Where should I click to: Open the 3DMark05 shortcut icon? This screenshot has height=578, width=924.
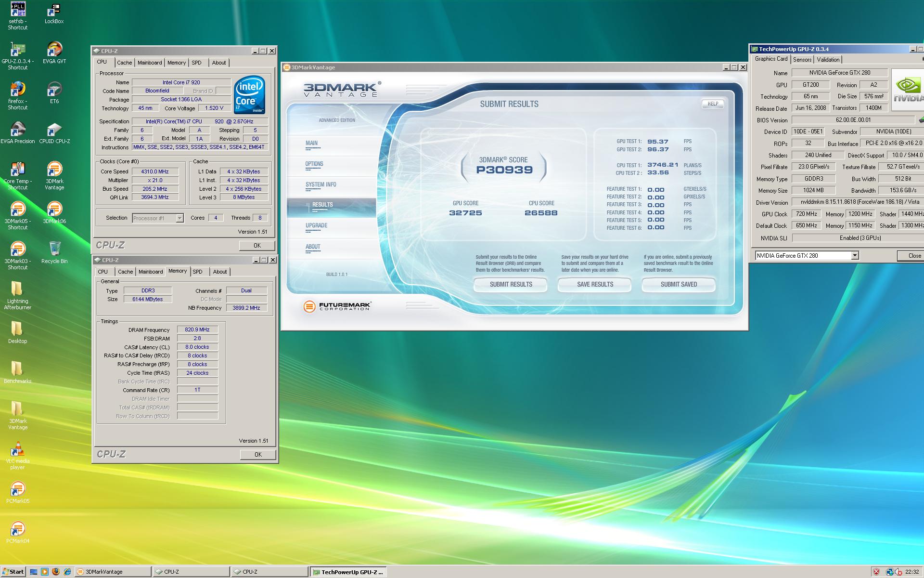[18, 216]
